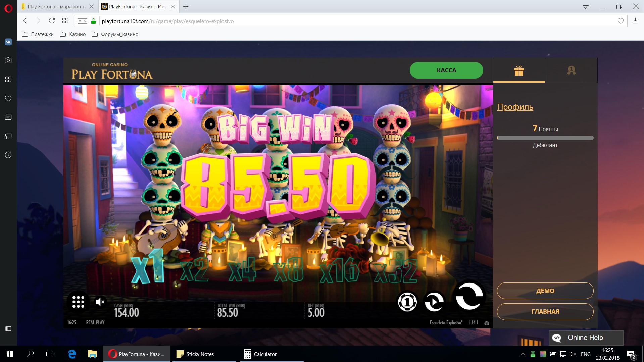The height and width of the screenshot is (362, 644).
Task: Open VK messenger in Opera sidebar
Action: (x=8, y=42)
